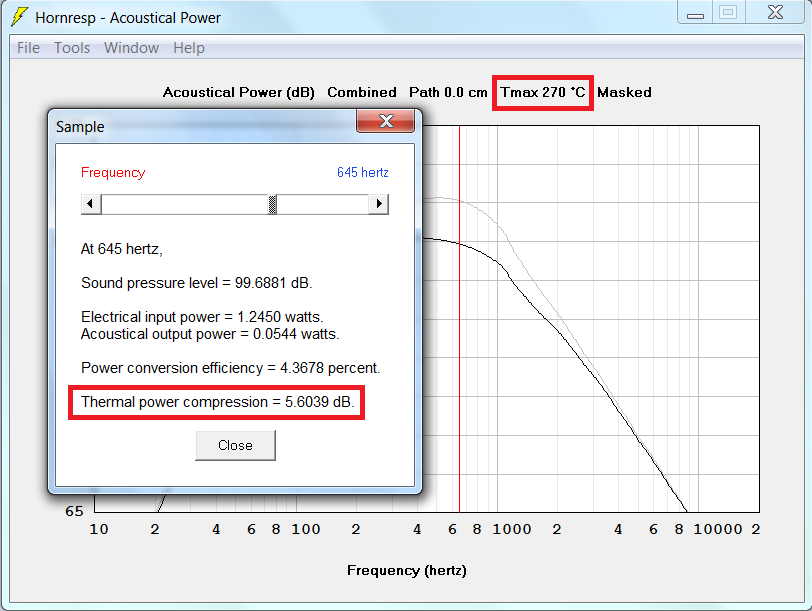Click the 'Power conversion efficiency = 4.3678 percent' line
812x611 pixels.
(x=230, y=368)
